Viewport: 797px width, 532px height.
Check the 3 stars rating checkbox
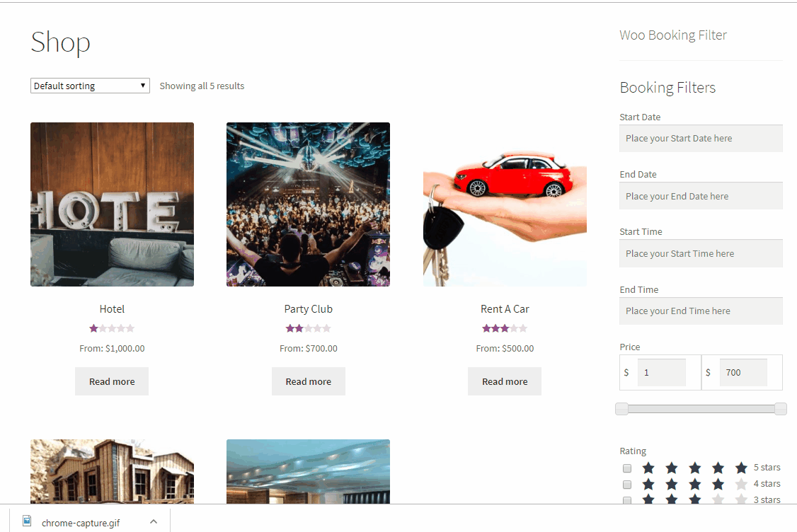coord(627,500)
